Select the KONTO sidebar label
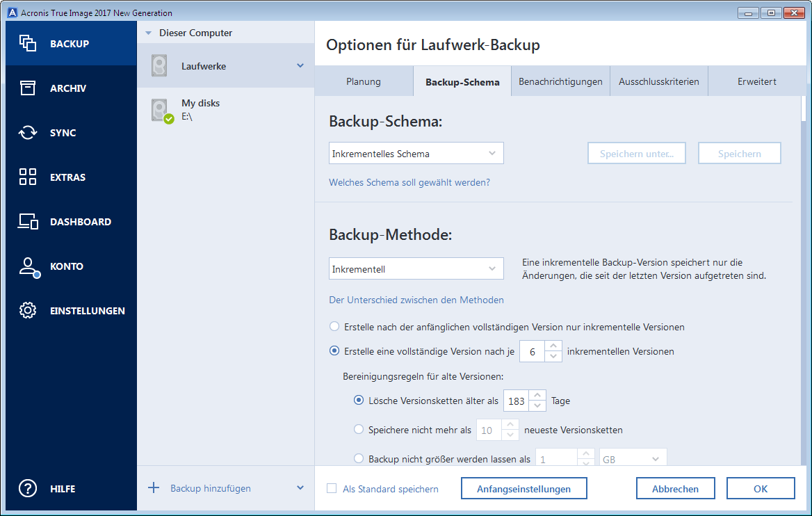This screenshot has height=516, width=812. click(66, 266)
